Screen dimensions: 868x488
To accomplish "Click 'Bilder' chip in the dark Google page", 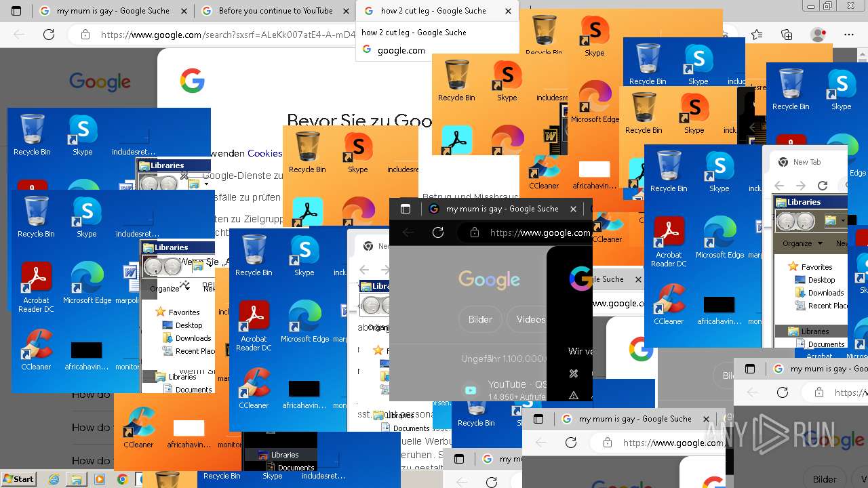I will coord(480,319).
